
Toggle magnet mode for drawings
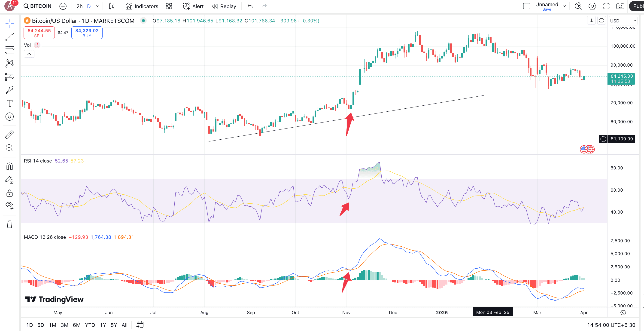coord(9,166)
